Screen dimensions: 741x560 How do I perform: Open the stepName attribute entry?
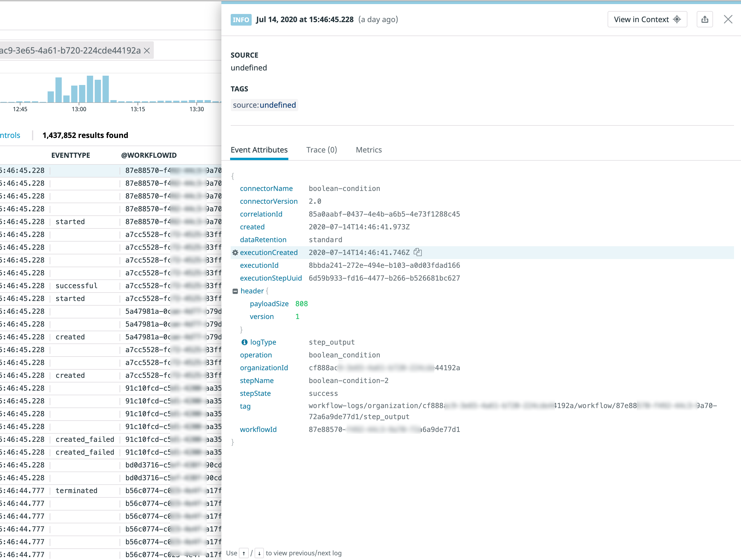pyautogui.click(x=257, y=381)
